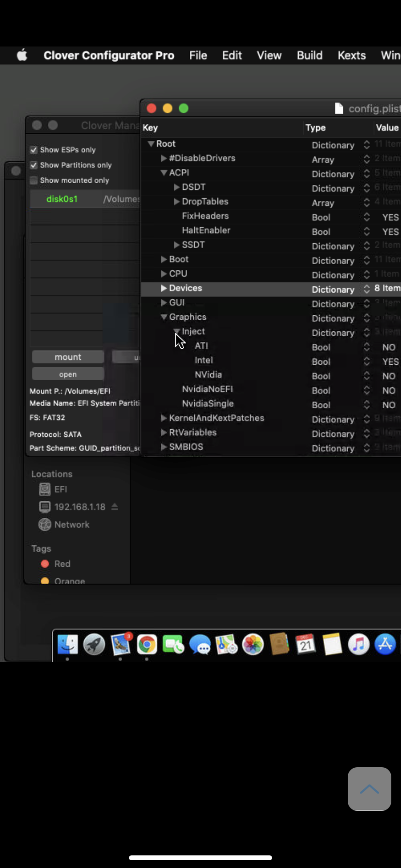Expand KernelAndKextPatches dictionary

click(164, 418)
